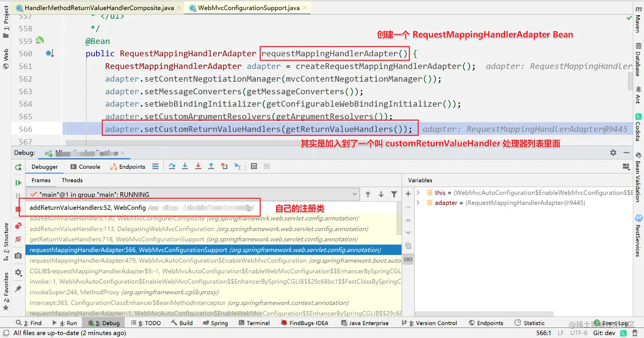Resume program with the green play icon

18,183
